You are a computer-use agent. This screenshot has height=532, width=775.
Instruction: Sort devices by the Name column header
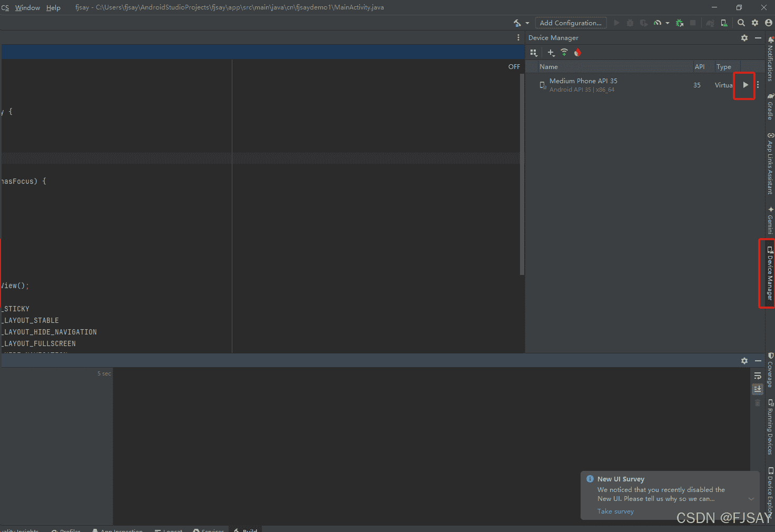[x=548, y=67]
